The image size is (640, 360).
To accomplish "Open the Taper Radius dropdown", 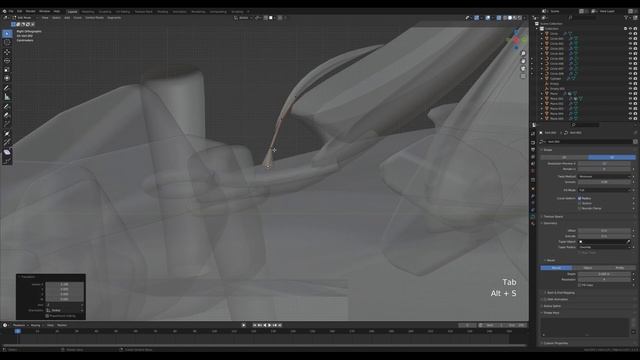I will (x=604, y=247).
